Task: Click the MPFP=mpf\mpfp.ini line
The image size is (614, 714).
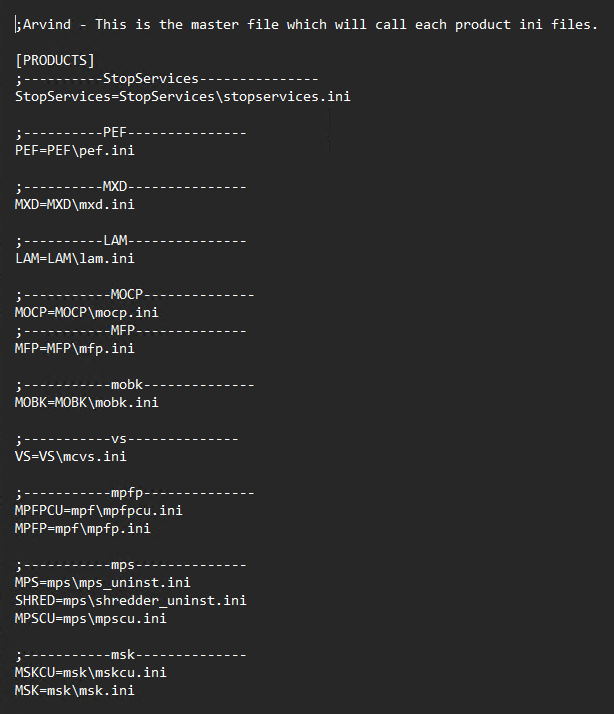Action: tap(82, 528)
